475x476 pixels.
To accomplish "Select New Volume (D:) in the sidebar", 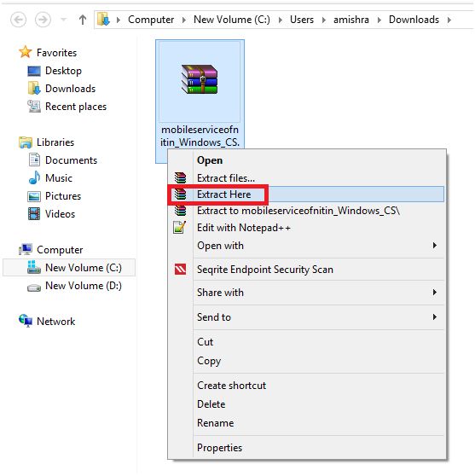I will coord(84,286).
